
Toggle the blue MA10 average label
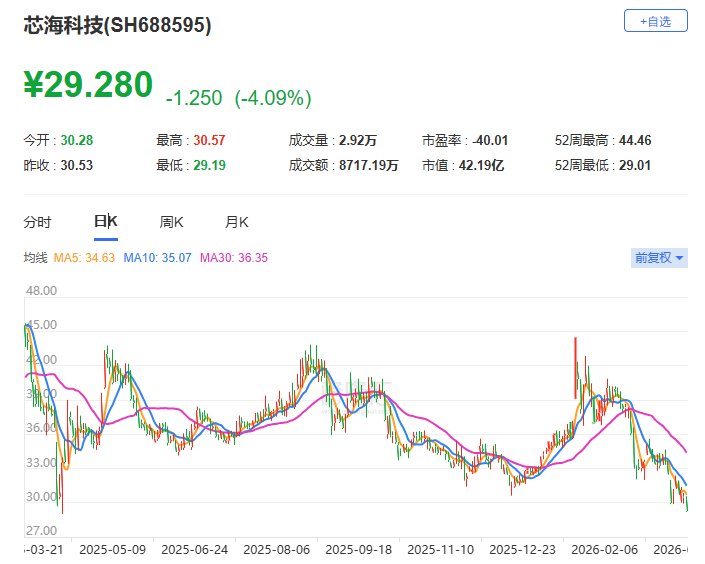pyautogui.click(x=159, y=258)
